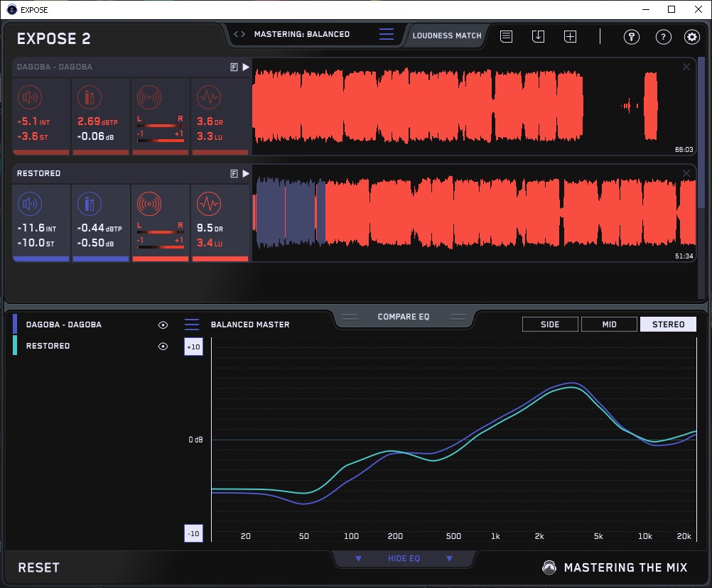Select stereo field icon on Restored track
The height and width of the screenshot is (588, 712).
[x=149, y=204]
